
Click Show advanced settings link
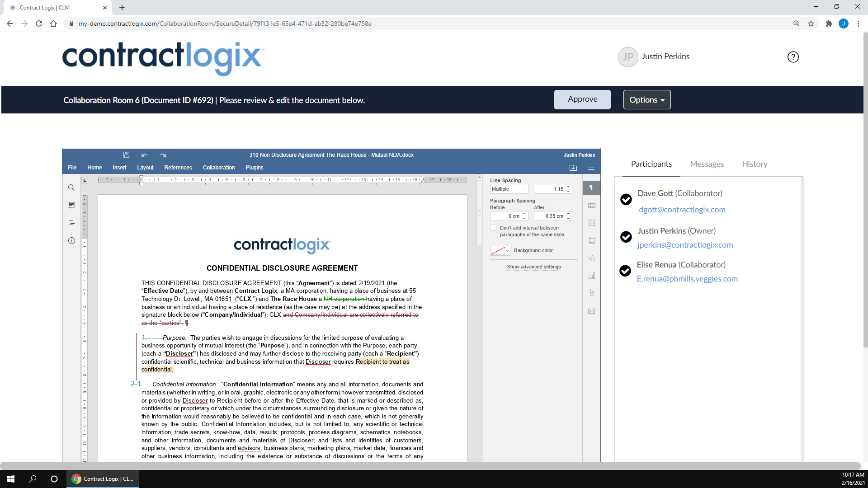pyautogui.click(x=533, y=267)
